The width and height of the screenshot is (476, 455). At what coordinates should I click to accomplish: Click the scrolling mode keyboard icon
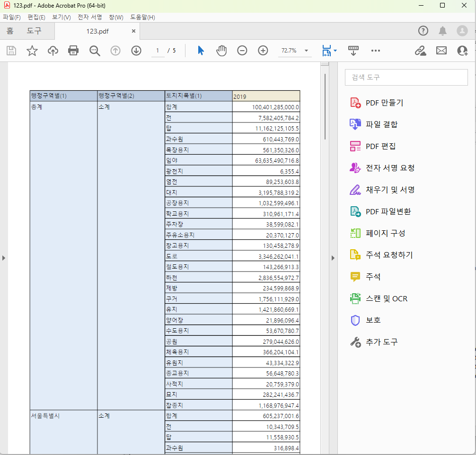click(x=353, y=51)
